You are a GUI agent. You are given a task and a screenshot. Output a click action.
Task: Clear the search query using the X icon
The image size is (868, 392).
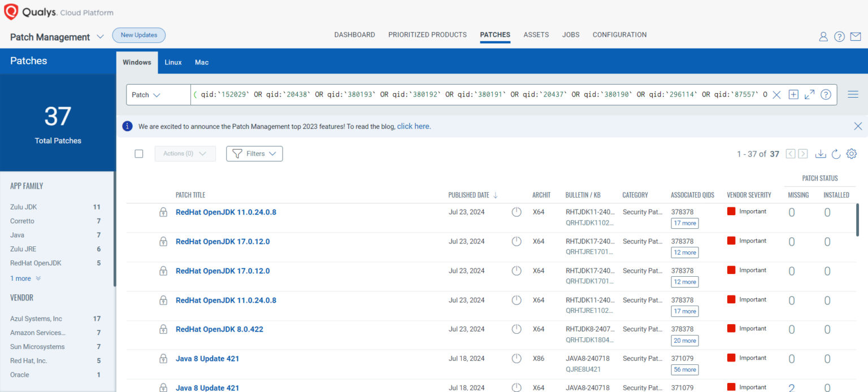[x=777, y=94]
